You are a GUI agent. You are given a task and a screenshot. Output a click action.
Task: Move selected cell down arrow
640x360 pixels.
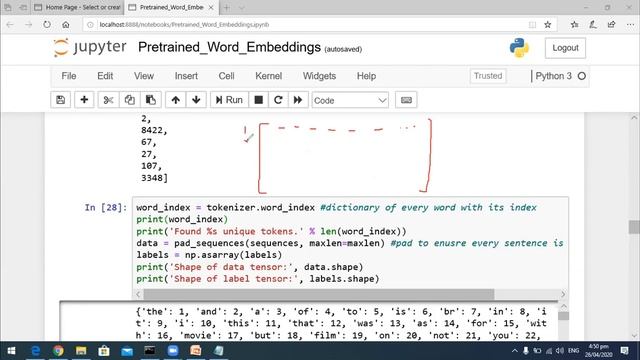196,100
